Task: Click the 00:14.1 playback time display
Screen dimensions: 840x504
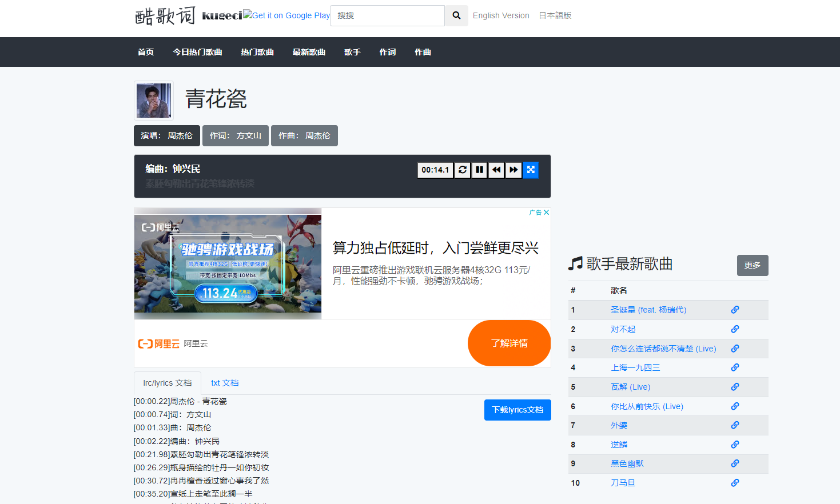Action: [x=435, y=170]
